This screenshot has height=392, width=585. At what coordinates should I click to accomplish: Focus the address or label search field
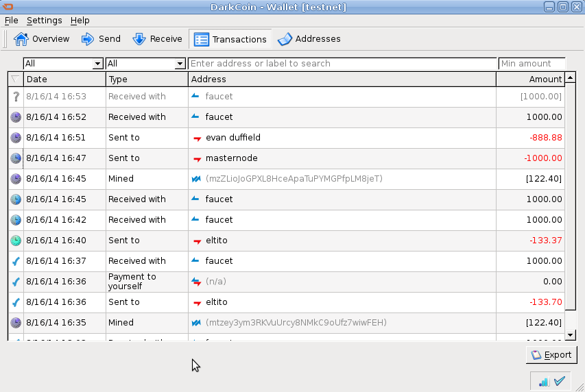click(342, 64)
